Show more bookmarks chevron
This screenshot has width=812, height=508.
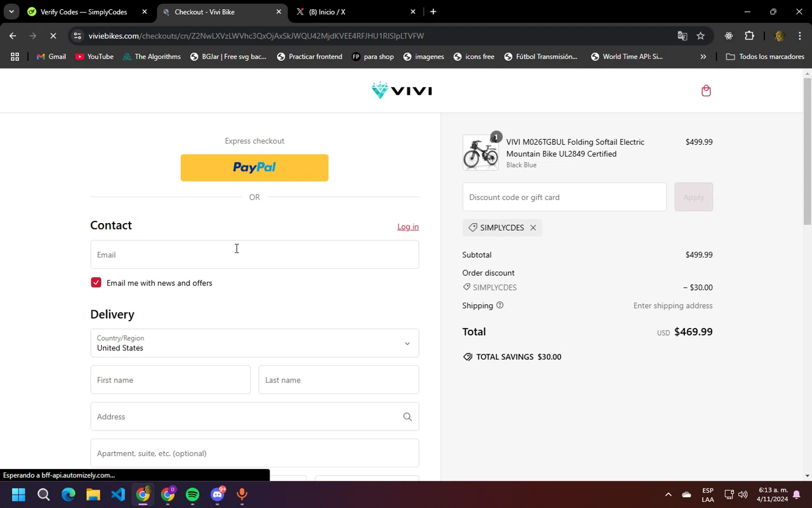coord(703,56)
